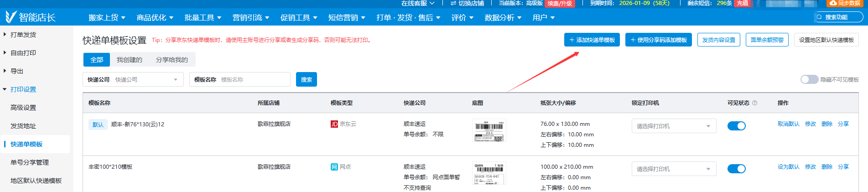This screenshot has height=192, width=868.
Task: Toggle visibility of 丰密100*210模板
Action: (736, 169)
